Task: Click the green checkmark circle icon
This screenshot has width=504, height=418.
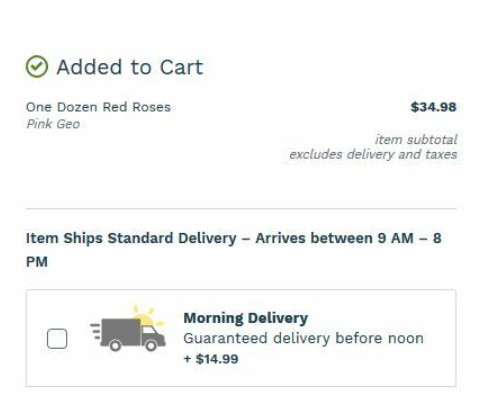Action: [37, 67]
